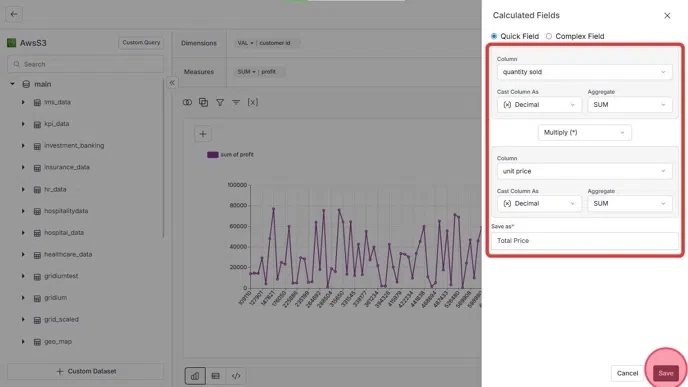Select the Complex Field radio button
688x387 pixels.
(548, 36)
